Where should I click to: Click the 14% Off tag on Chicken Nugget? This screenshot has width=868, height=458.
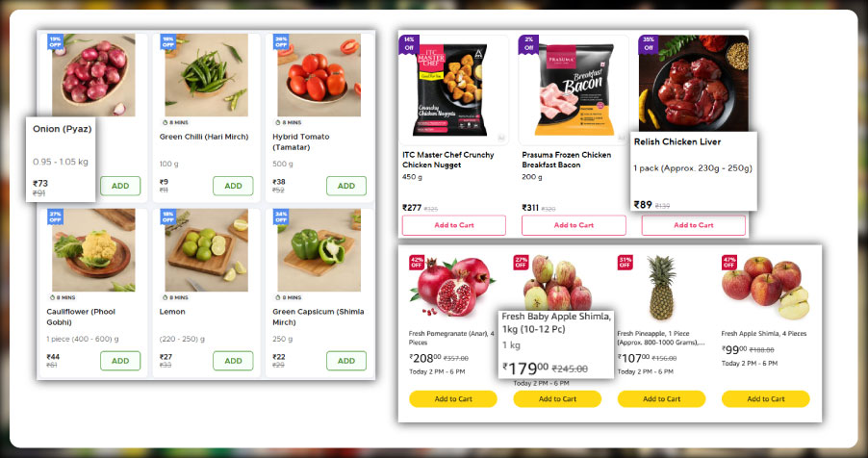click(x=409, y=43)
